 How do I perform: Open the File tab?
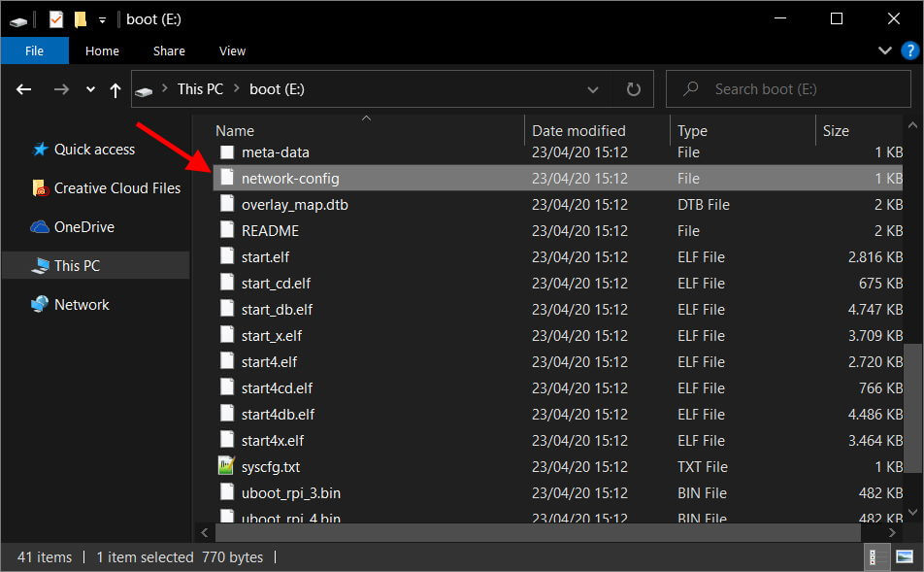point(34,50)
